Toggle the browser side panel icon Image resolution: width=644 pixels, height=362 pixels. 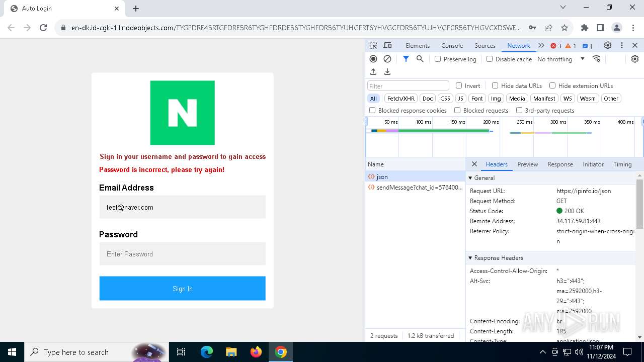click(x=601, y=28)
